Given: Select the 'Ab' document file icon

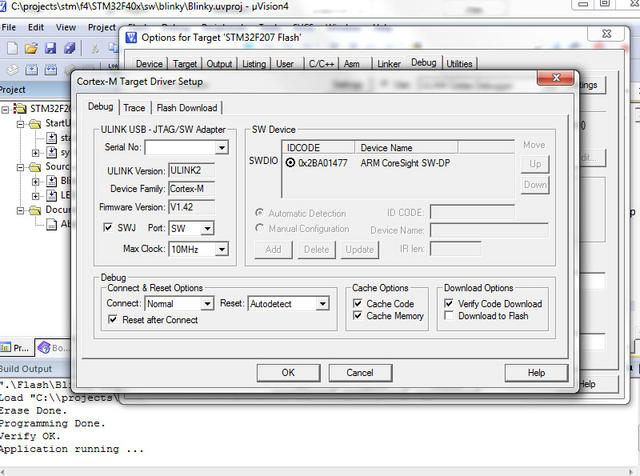Looking at the screenshot, I should (x=51, y=224).
